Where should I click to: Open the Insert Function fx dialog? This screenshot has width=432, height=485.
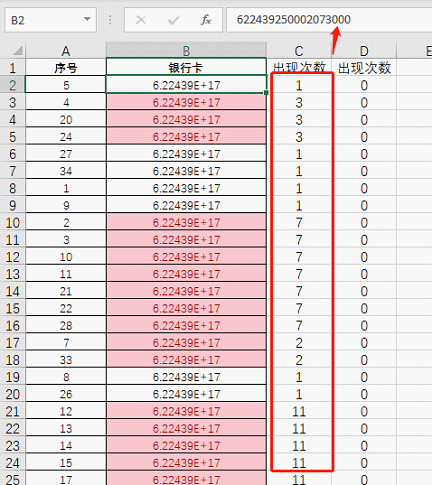pyautogui.click(x=206, y=20)
